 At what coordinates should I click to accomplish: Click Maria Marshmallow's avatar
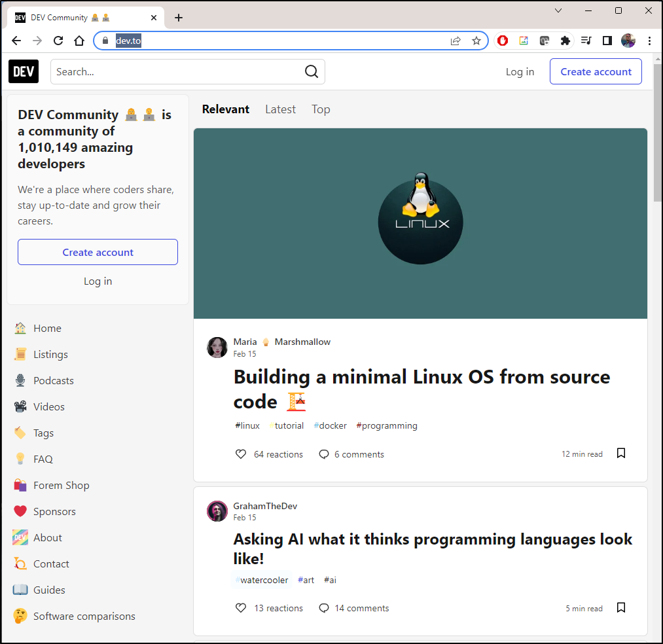tap(217, 347)
